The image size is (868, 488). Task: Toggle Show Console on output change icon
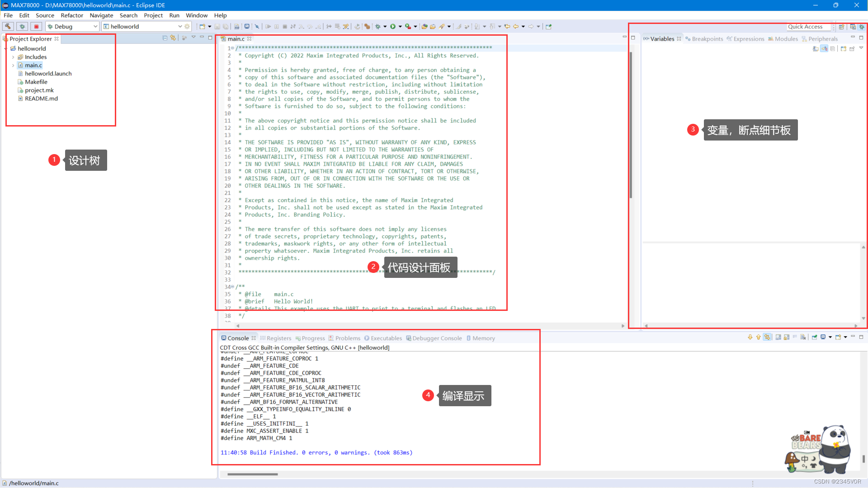(778, 337)
